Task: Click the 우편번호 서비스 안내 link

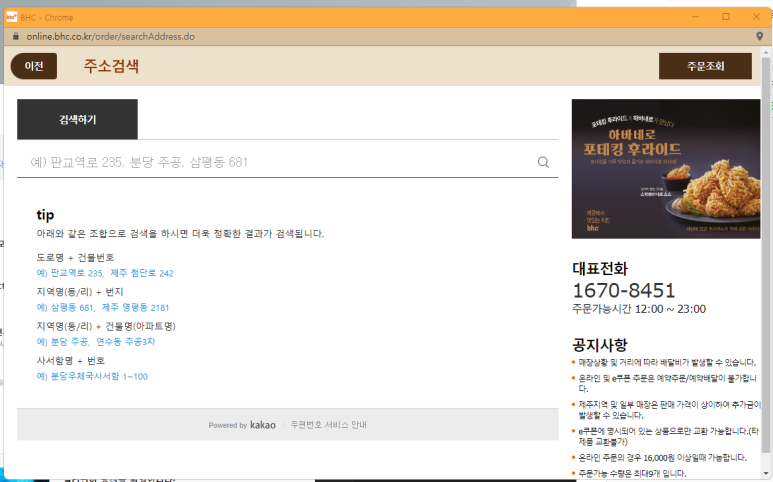Action: tap(328, 425)
